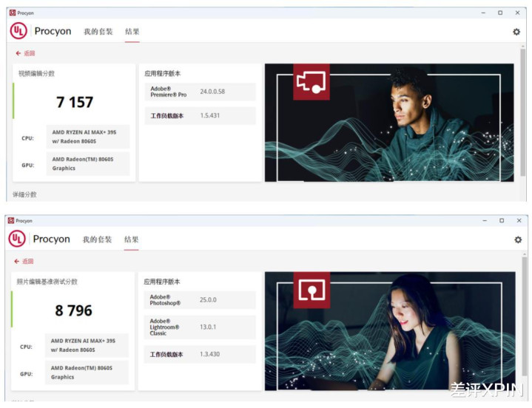Close the top Procyon window

tap(517, 13)
